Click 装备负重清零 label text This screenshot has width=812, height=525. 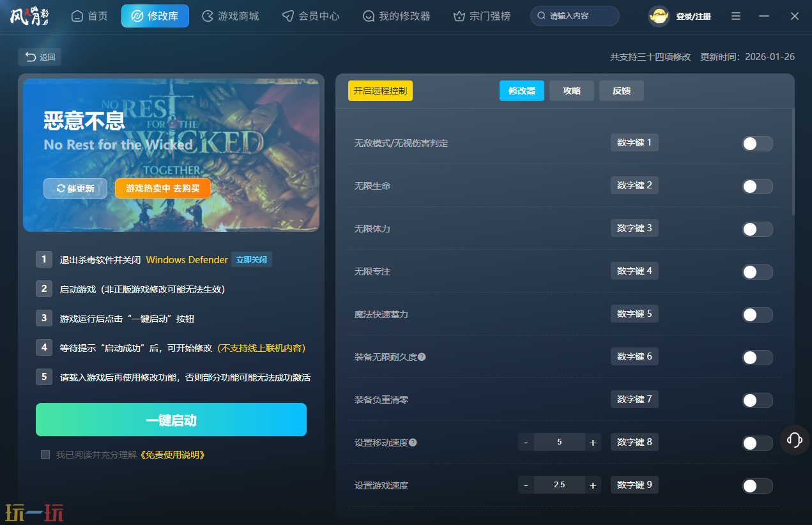tap(381, 400)
